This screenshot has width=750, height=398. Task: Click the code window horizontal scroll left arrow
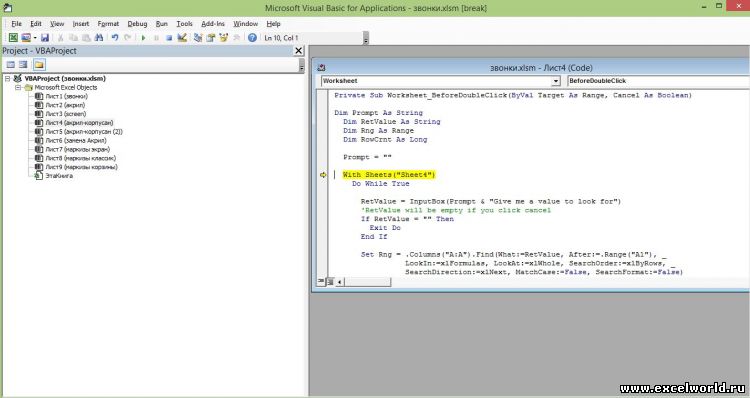339,282
